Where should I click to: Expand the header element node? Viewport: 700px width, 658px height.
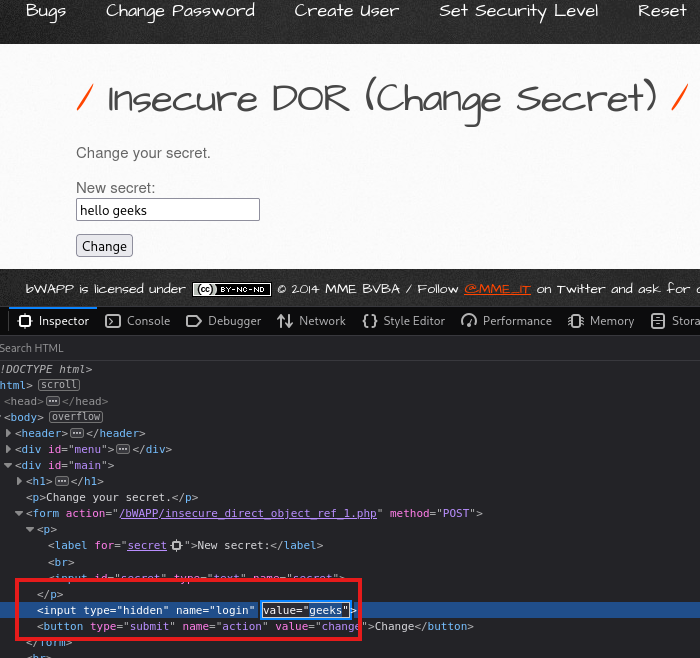click(9, 433)
